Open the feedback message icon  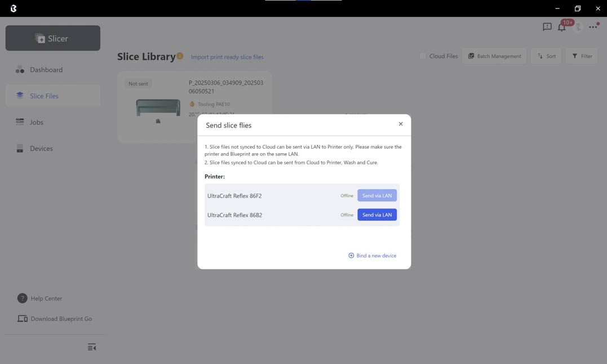point(547,26)
